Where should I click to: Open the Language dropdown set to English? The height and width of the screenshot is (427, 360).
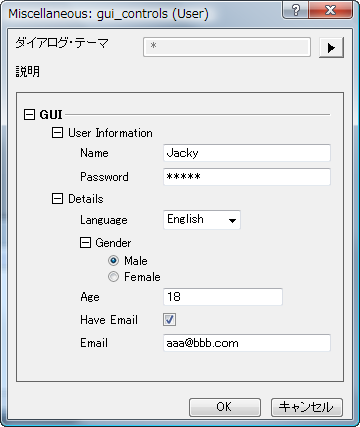tap(202, 220)
